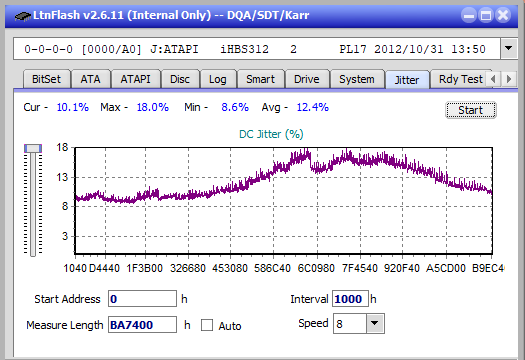This screenshot has height=360, width=525.
Task: Click the Max value 18.0%
Action: (x=153, y=107)
